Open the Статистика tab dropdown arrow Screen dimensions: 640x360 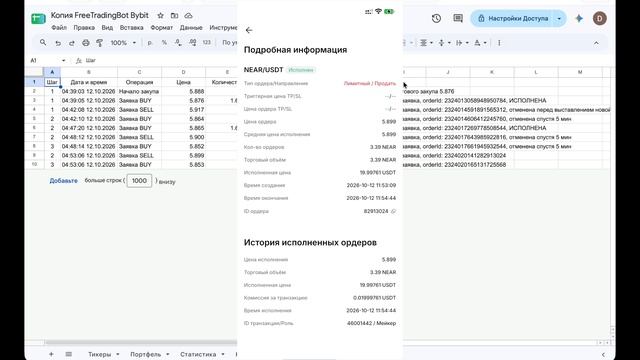tap(222, 354)
